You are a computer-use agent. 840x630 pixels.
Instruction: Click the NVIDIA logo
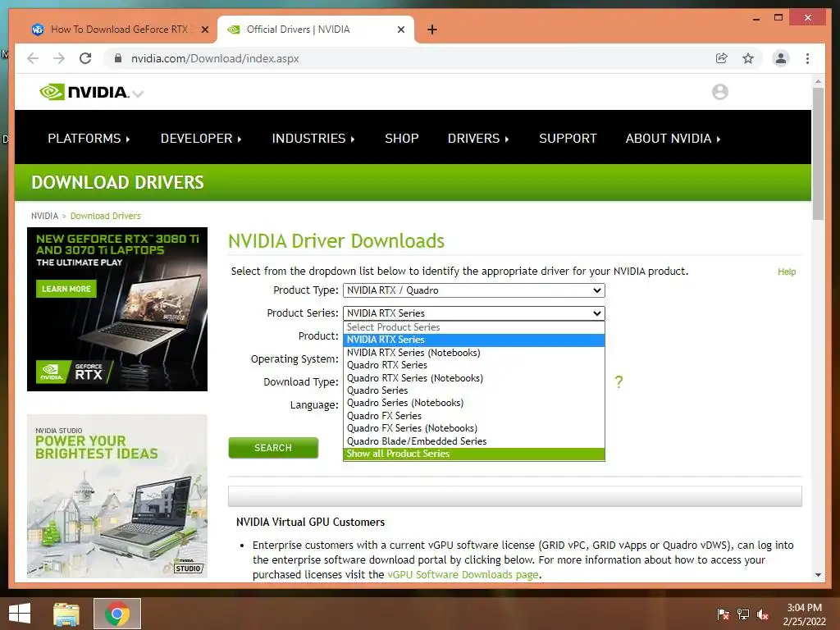point(84,92)
